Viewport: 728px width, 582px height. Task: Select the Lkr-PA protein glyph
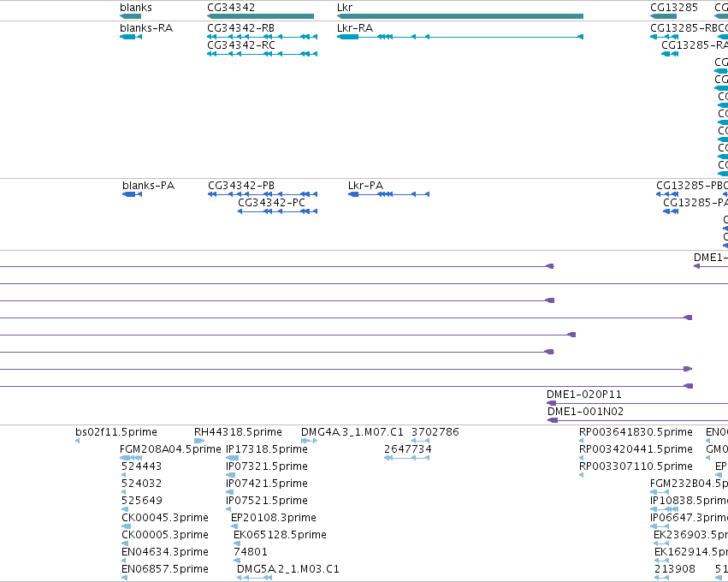click(388, 194)
